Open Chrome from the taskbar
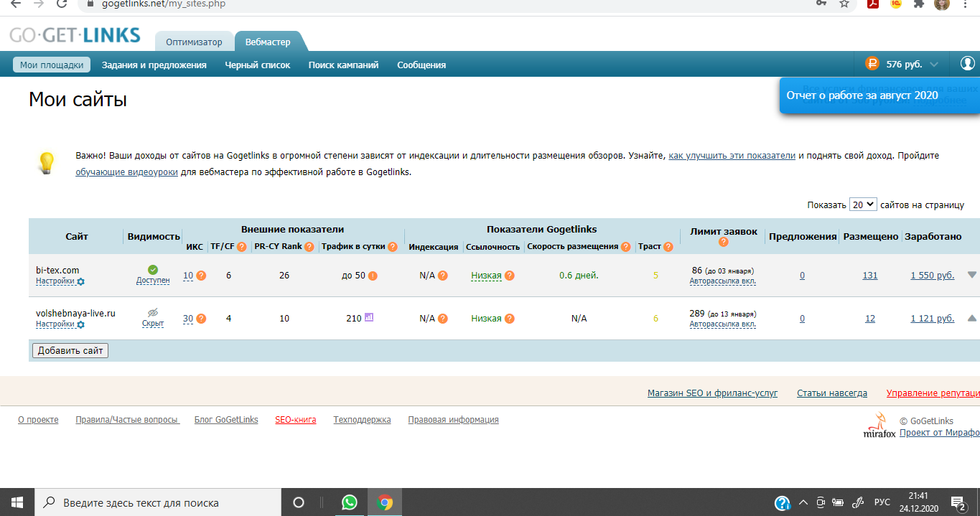The image size is (980, 516). (x=385, y=502)
